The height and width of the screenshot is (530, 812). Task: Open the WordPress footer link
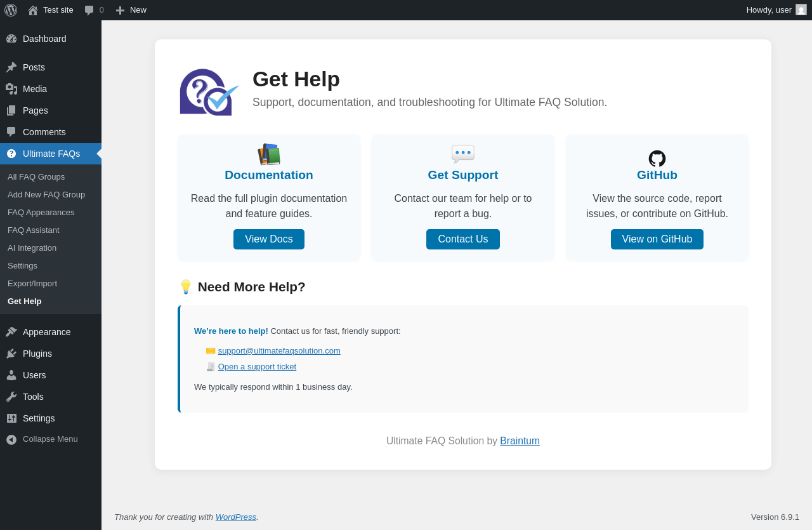236,517
